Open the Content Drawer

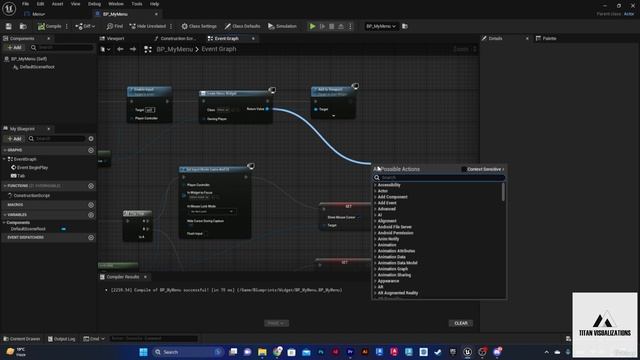click(22, 339)
